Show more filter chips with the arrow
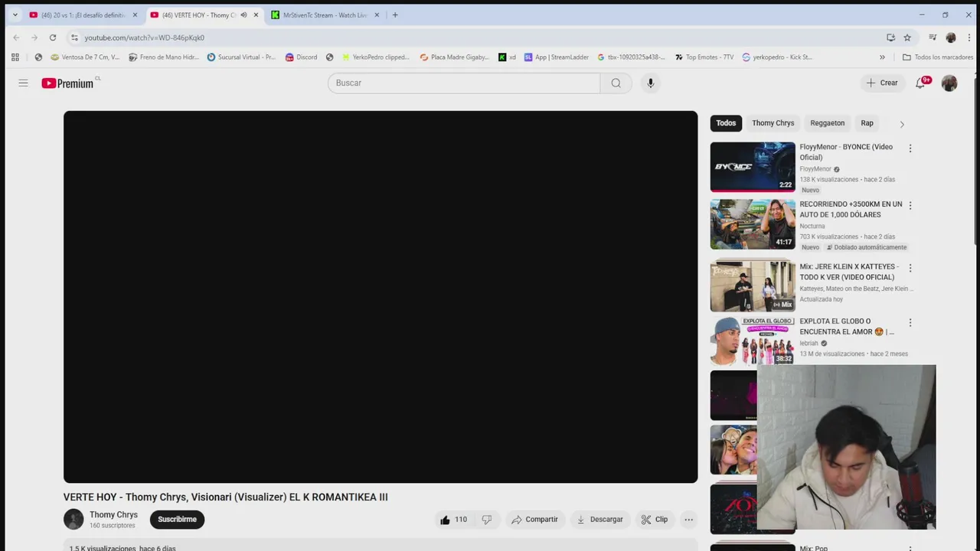The height and width of the screenshot is (551, 980). point(901,124)
